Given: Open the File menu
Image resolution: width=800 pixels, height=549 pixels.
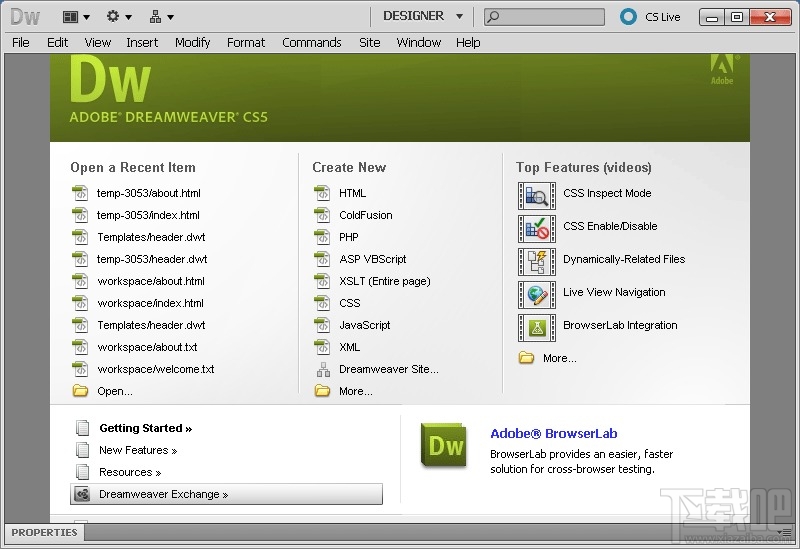Looking at the screenshot, I should (20, 42).
